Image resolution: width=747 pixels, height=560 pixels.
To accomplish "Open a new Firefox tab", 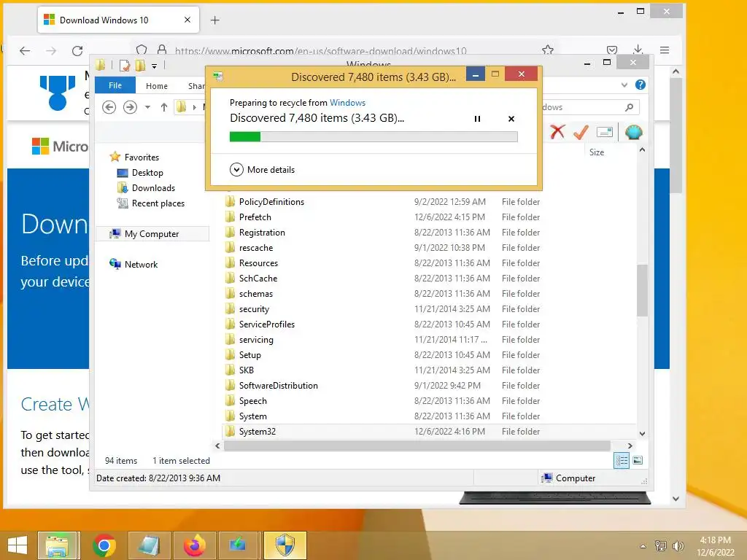I will 215,20.
